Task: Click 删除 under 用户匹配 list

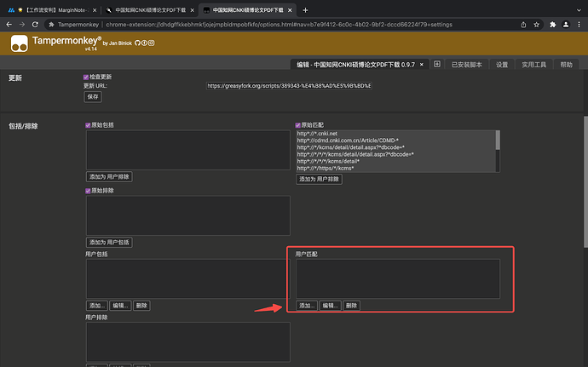Action: (x=352, y=306)
